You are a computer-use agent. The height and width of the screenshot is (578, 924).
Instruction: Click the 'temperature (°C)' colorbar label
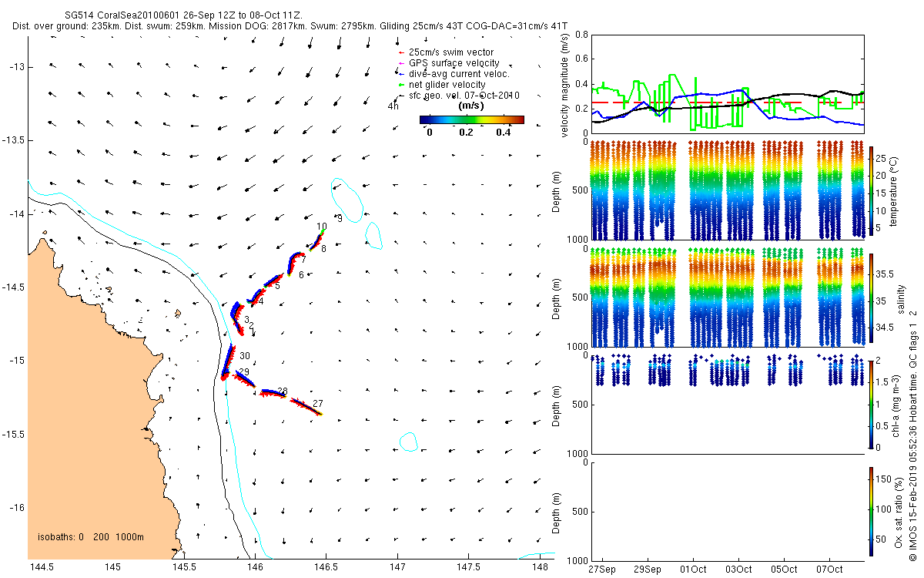[x=894, y=190]
